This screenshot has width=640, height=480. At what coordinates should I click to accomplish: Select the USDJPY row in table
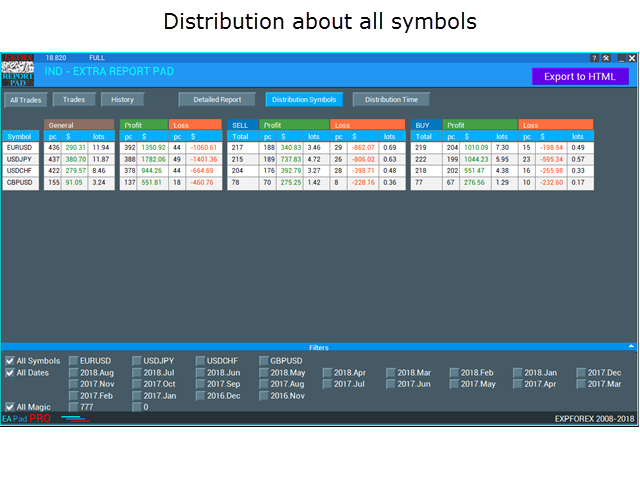point(20,159)
